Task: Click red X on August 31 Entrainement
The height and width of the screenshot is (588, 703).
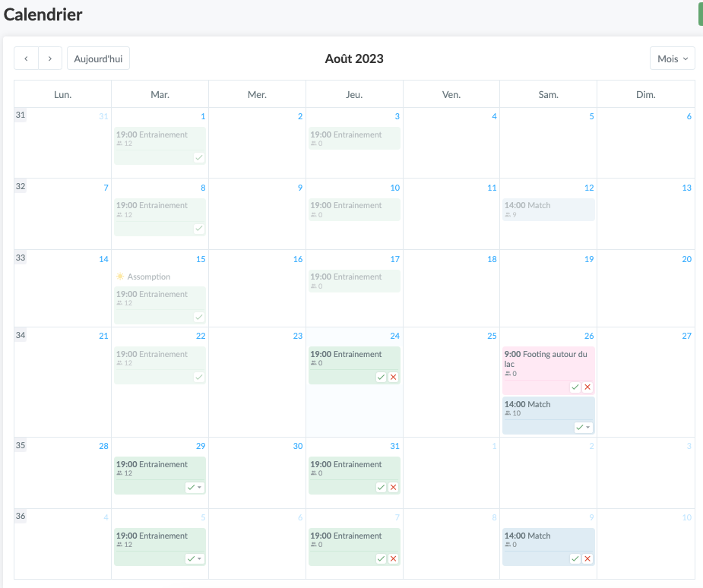Action: point(393,487)
